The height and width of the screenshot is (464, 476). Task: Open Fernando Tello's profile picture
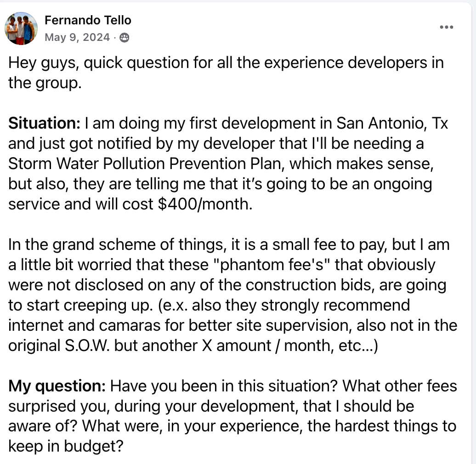click(22, 28)
